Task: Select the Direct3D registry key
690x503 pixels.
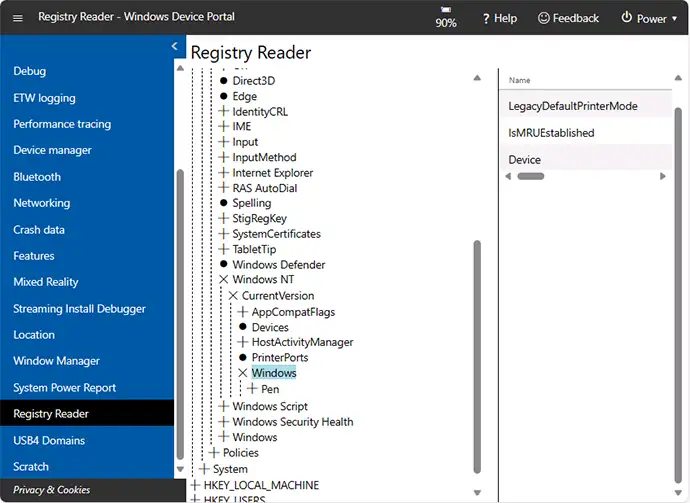Action: click(x=253, y=81)
